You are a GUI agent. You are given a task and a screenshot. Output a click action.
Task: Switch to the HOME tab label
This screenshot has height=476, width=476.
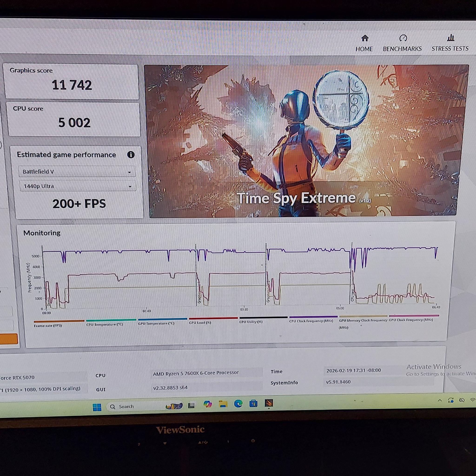click(364, 49)
